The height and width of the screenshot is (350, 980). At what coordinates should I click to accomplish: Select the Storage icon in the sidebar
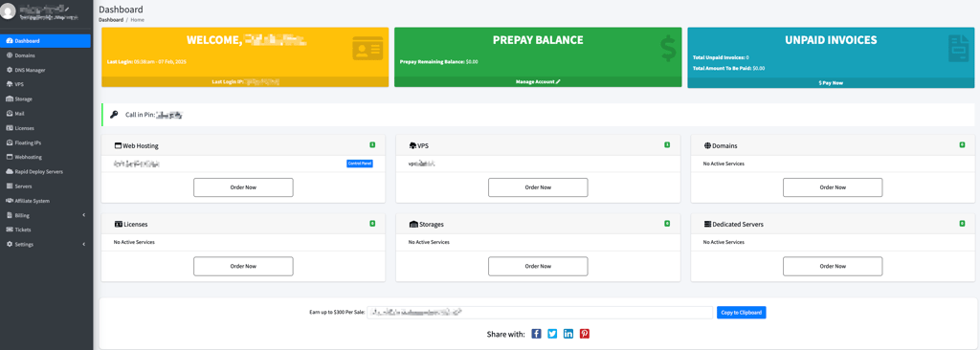(10, 98)
